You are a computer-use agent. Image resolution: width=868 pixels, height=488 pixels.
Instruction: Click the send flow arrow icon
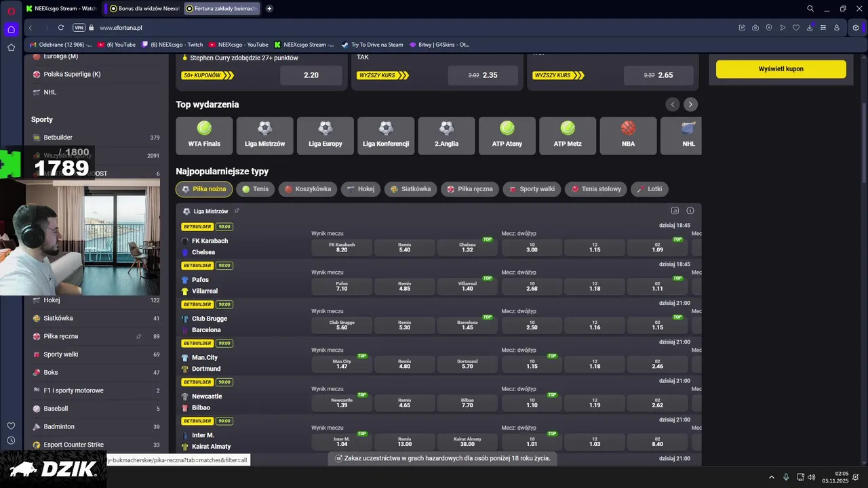tap(783, 28)
